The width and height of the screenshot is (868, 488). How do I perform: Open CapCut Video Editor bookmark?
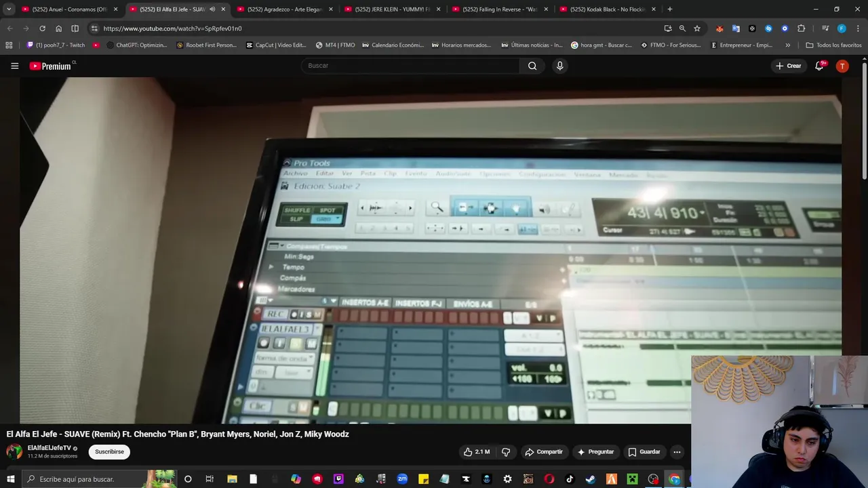coord(276,45)
